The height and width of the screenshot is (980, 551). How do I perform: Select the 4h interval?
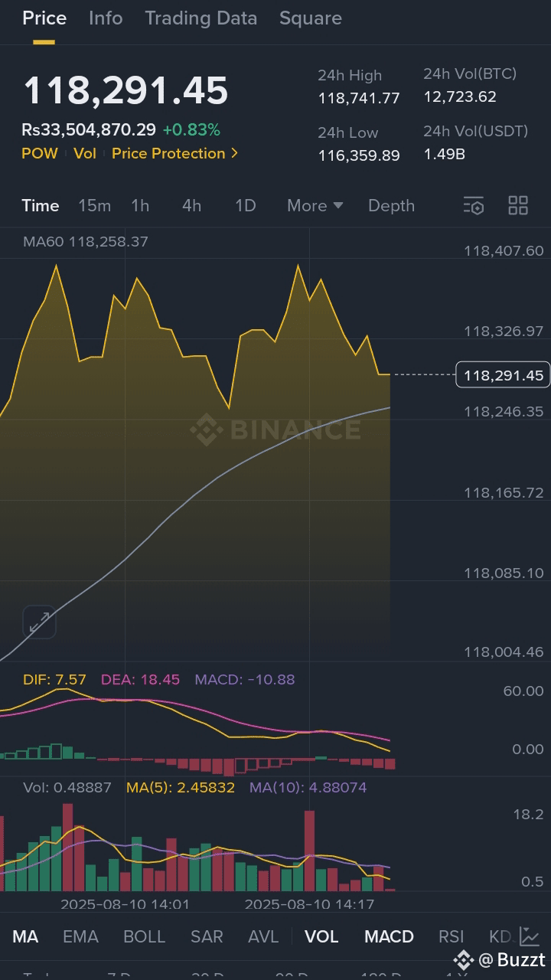click(191, 205)
